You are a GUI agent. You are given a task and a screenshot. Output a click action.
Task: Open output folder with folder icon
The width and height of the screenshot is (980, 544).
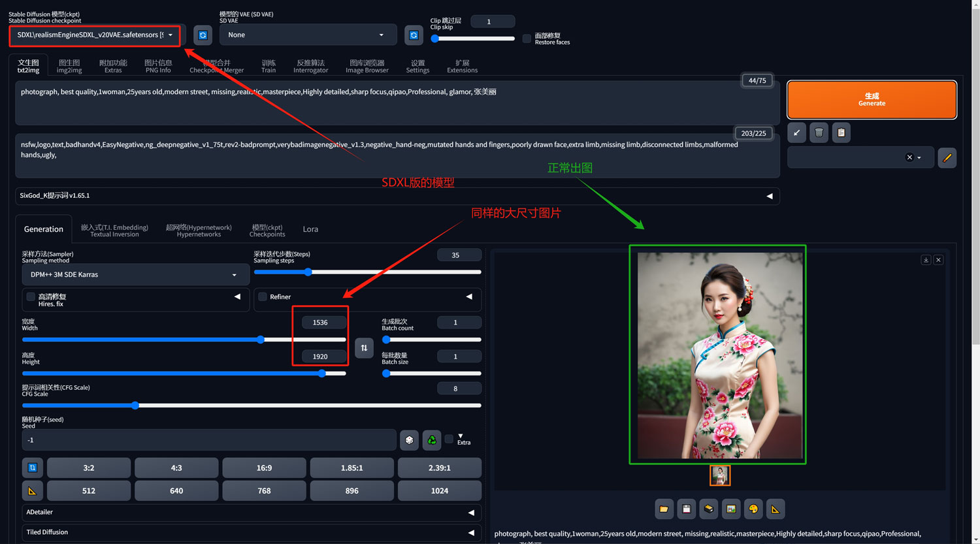pyautogui.click(x=664, y=509)
